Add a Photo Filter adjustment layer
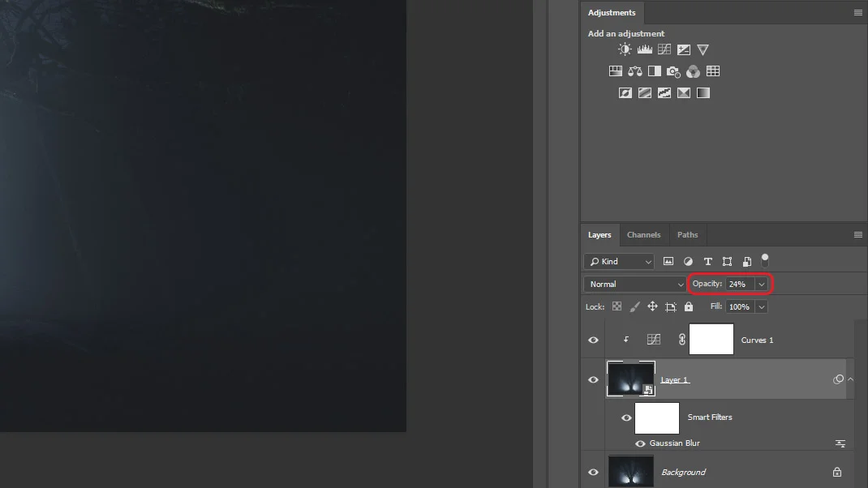The height and width of the screenshot is (488, 868). pyautogui.click(x=673, y=71)
